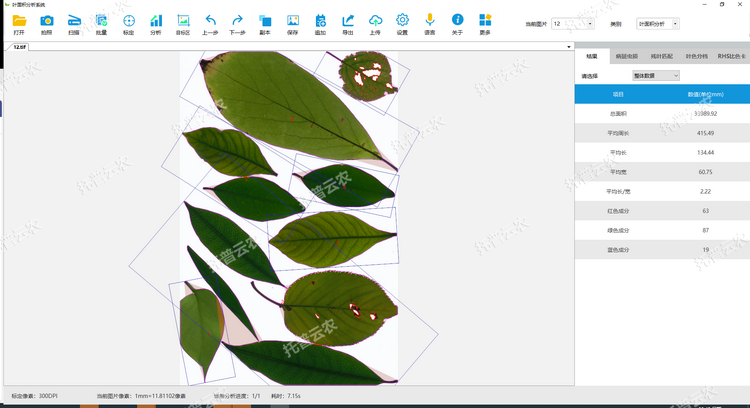Image resolution: width=750 pixels, height=408 pixels.
Task: Select the 12.tif image tab
Action: [x=20, y=46]
